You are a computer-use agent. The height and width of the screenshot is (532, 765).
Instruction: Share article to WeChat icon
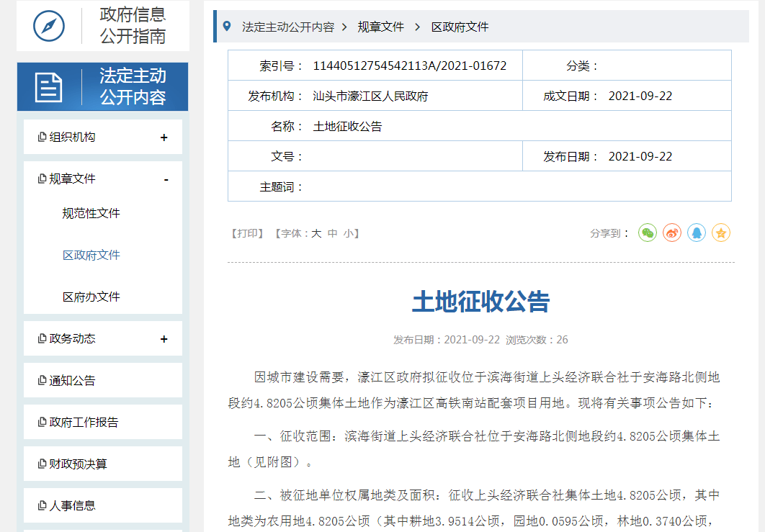click(x=648, y=233)
